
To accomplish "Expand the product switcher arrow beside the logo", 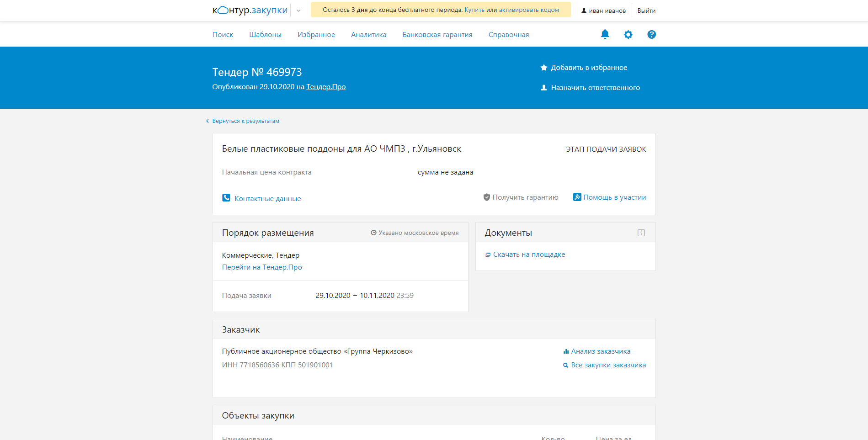I will click(298, 11).
